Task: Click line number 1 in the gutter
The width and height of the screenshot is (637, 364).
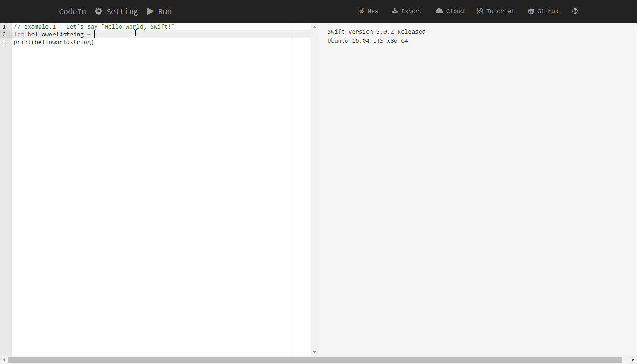Action: point(4,27)
